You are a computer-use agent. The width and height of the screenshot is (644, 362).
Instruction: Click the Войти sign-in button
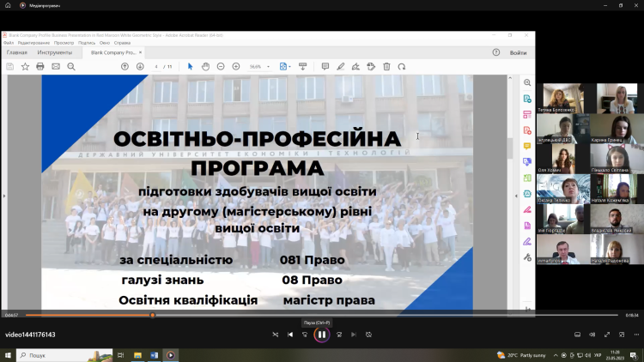(518, 52)
